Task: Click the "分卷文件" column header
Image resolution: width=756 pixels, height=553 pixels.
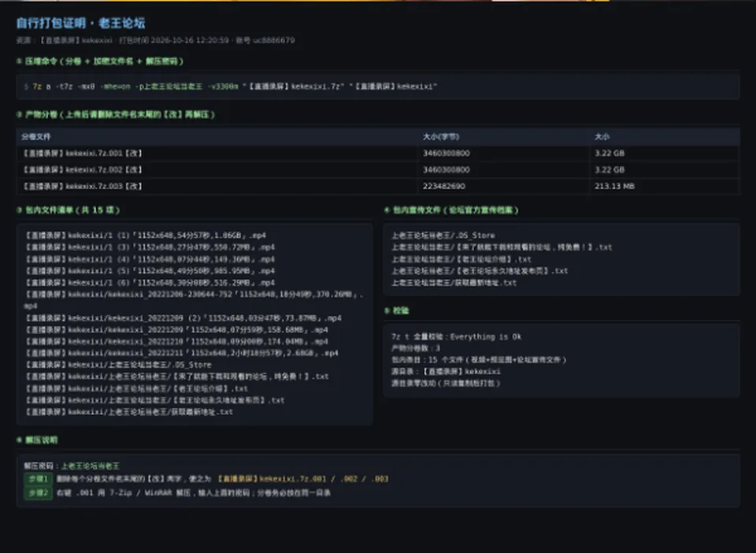Action: pos(35,137)
